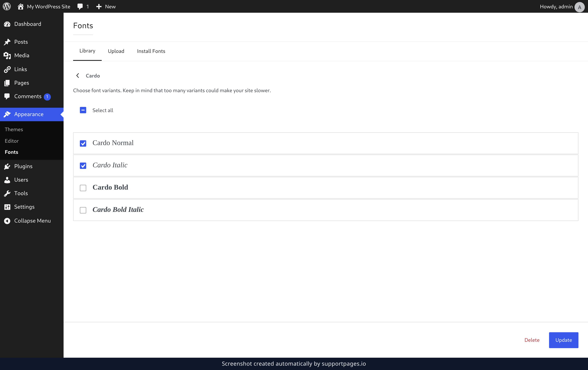
Task: Open the Install Fonts tab
Action: click(151, 51)
